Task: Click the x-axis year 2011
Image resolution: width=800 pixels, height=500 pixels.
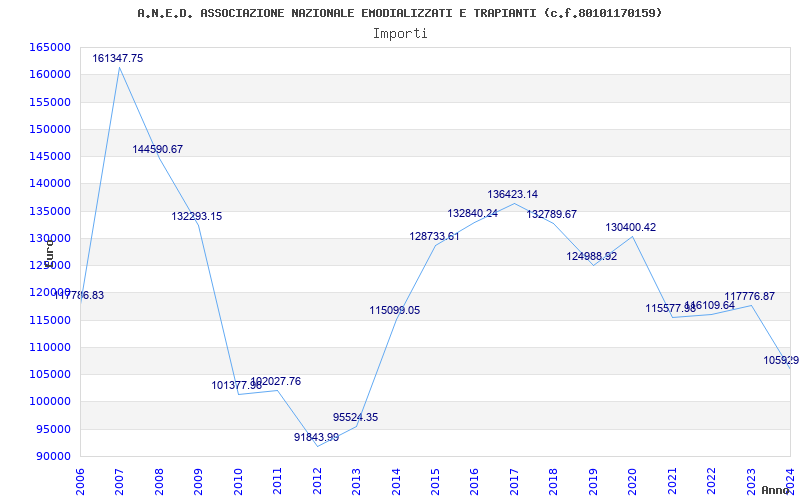Action: (278, 481)
